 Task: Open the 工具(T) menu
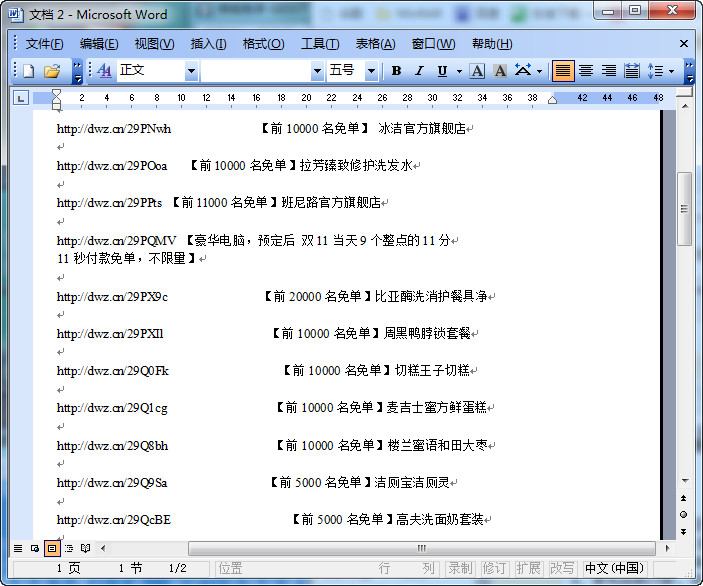[x=320, y=44]
